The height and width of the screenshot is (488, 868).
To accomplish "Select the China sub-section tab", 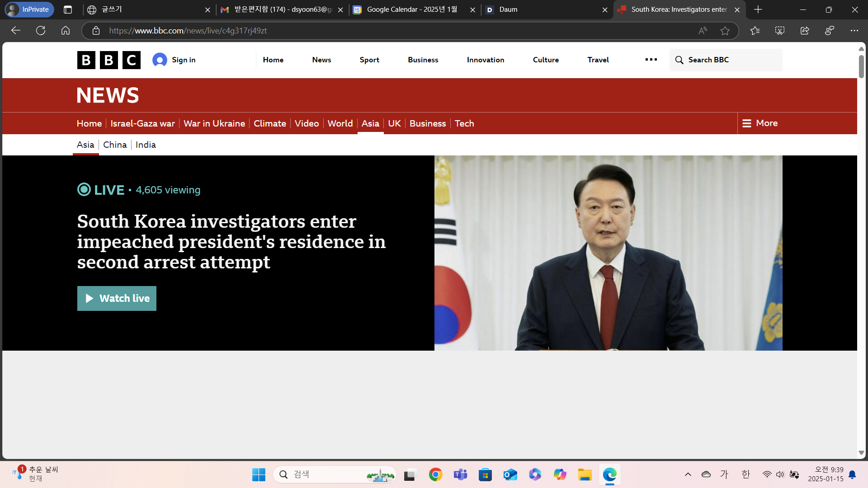I will pos(115,145).
